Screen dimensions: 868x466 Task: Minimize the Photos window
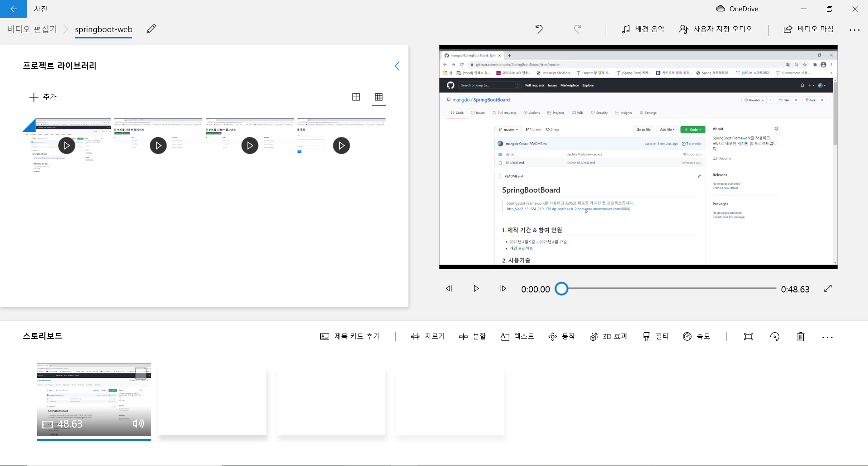pyautogui.click(x=804, y=9)
